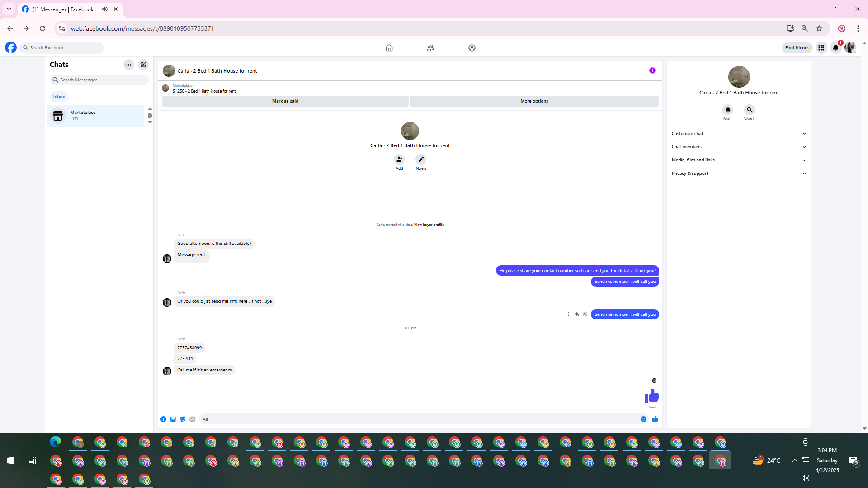Mute the conversation with the bell icon
868x488 pixels.
click(x=728, y=110)
